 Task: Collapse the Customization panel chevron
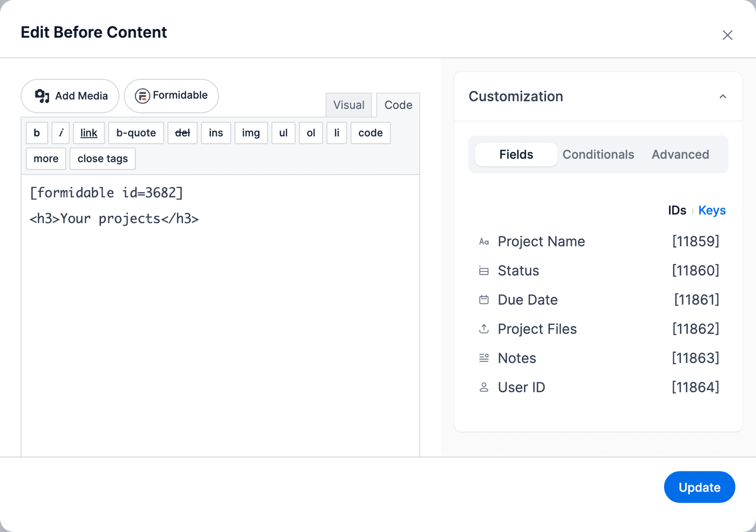coord(723,97)
